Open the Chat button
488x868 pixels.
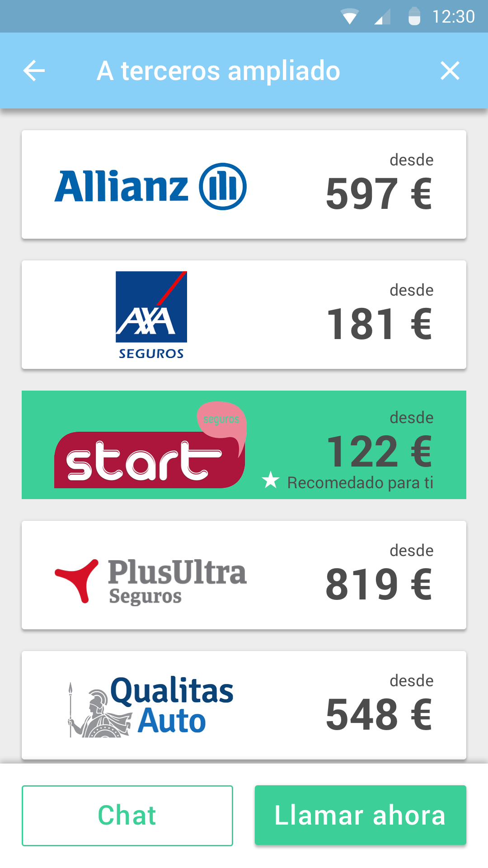pyautogui.click(x=127, y=816)
